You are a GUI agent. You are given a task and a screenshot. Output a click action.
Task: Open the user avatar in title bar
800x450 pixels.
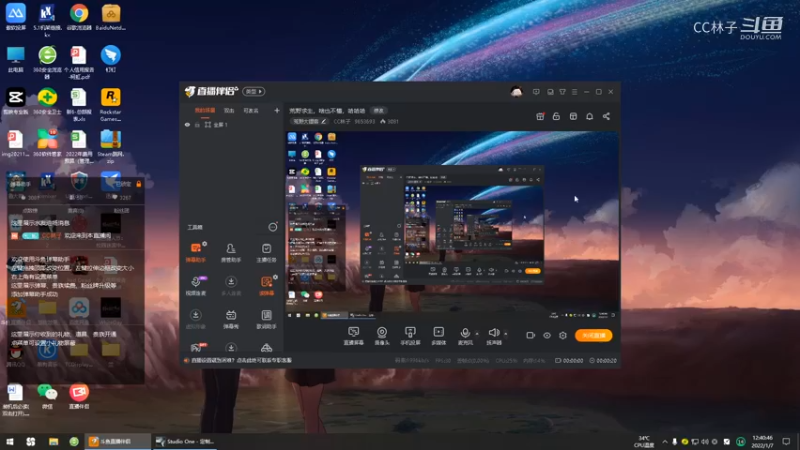tap(516, 92)
